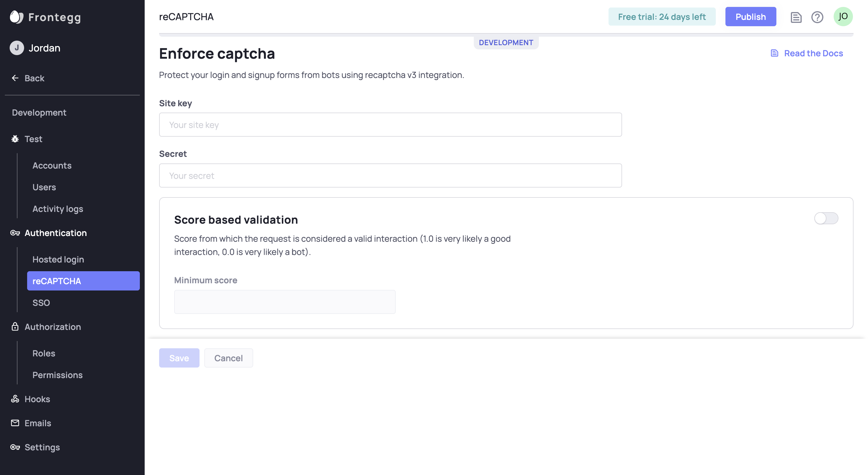This screenshot has height=475, width=868.
Task: Open Hosted login in sidebar
Action: click(58, 259)
